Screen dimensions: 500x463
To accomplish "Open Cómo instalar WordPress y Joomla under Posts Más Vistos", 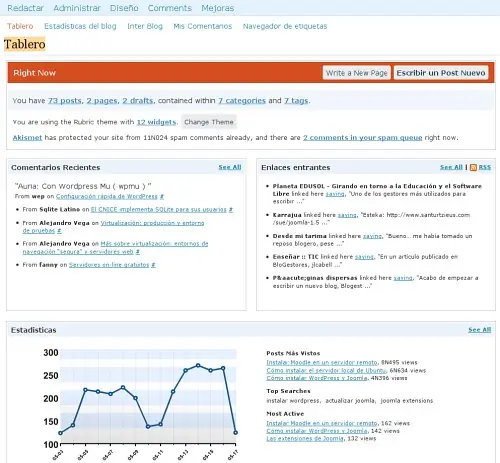I will (317, 378).
